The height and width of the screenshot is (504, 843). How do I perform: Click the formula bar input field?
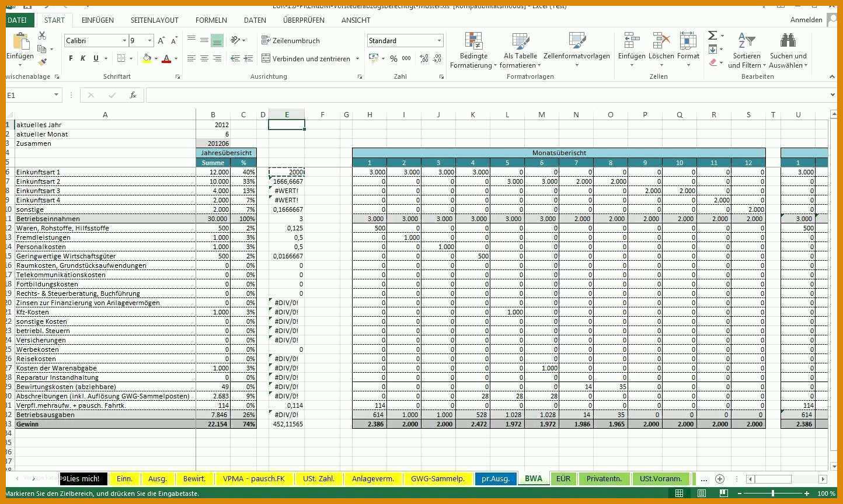486,95
